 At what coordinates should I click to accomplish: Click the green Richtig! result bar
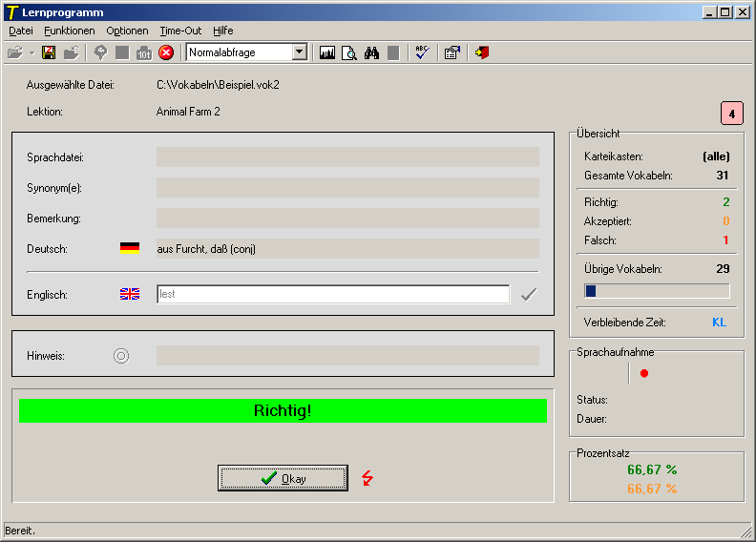[x=283, y=410]
